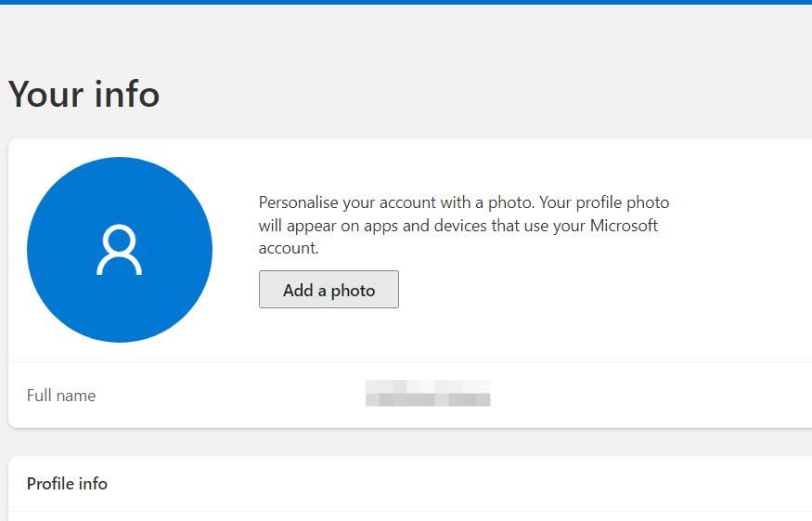Click the 'will appear on apps' text line
The height and width of the screenshot is (521, 812).
[x=458, y=226]
